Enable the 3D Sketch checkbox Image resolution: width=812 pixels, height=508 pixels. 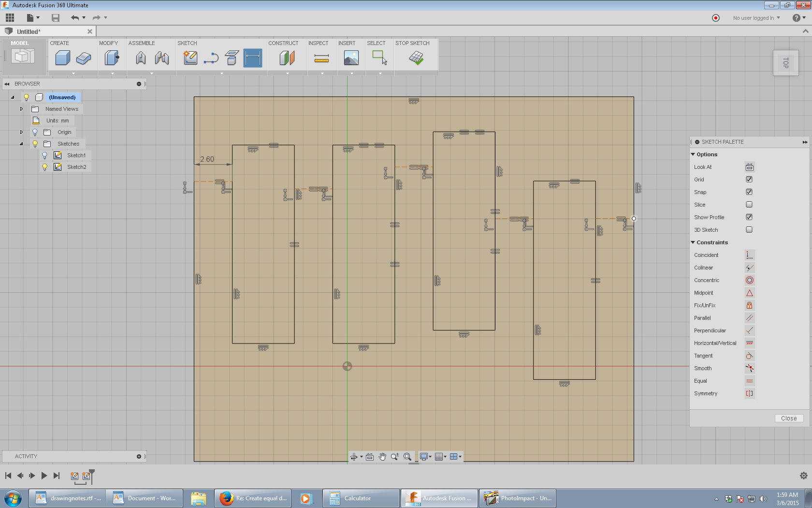[x=749, y=230]
